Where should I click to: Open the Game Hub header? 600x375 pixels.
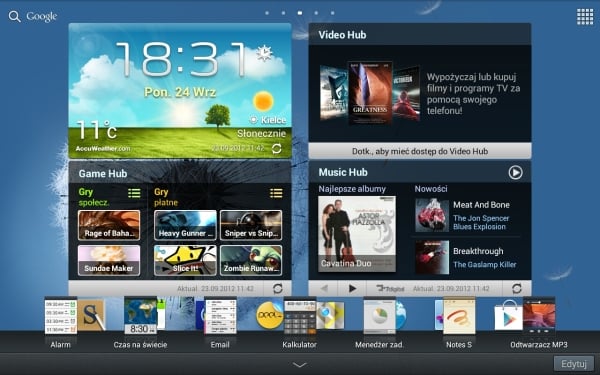click(x=180, y=173)
